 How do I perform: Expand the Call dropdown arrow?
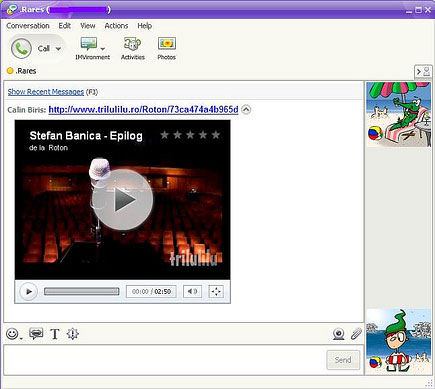[x=58, y=49]
